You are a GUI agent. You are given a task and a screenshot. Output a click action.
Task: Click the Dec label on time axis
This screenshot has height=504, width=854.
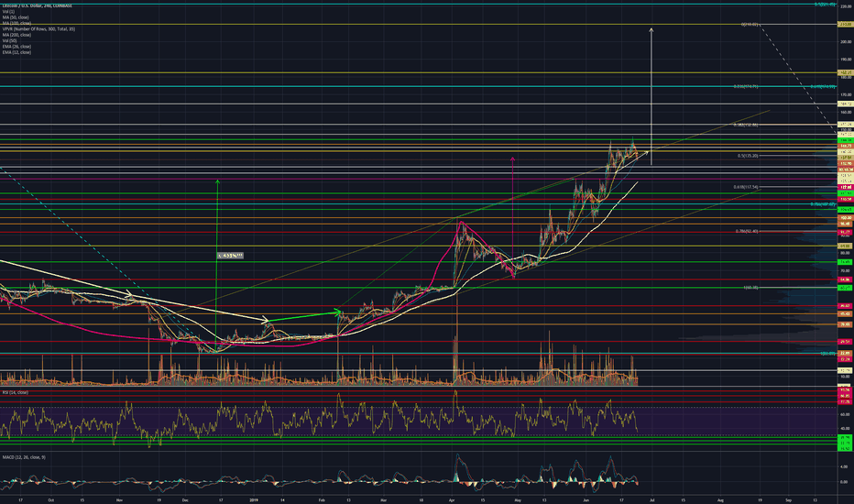(185, 499)
